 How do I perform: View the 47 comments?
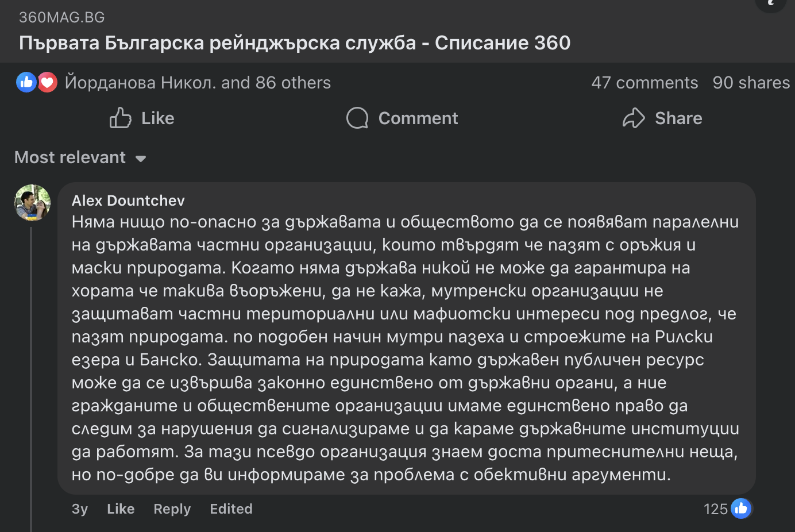[x=645, y=83]
